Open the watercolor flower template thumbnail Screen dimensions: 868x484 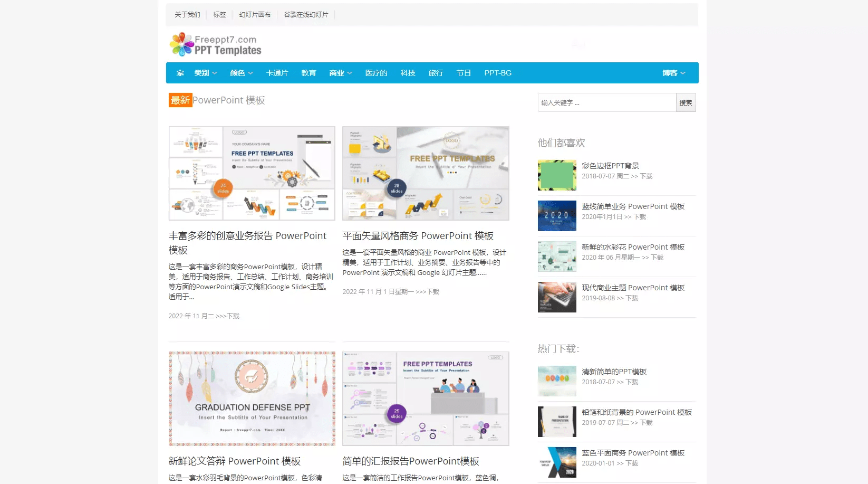pyautogui.click(x=557, y=257)
